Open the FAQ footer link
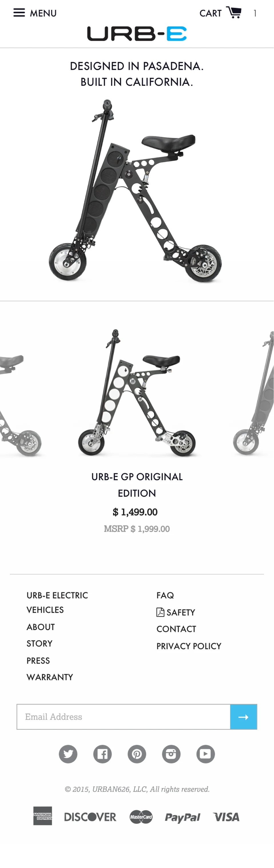Screen dimensions: 274x868 click(x=165, y=595)
